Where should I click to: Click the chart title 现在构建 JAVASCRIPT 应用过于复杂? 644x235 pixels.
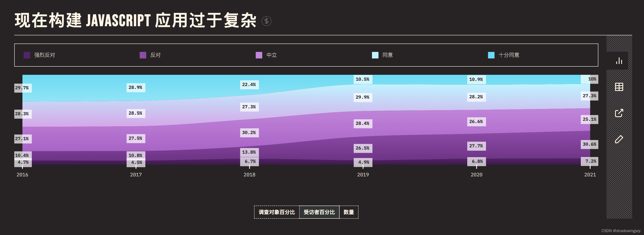[x=135, y=20]
